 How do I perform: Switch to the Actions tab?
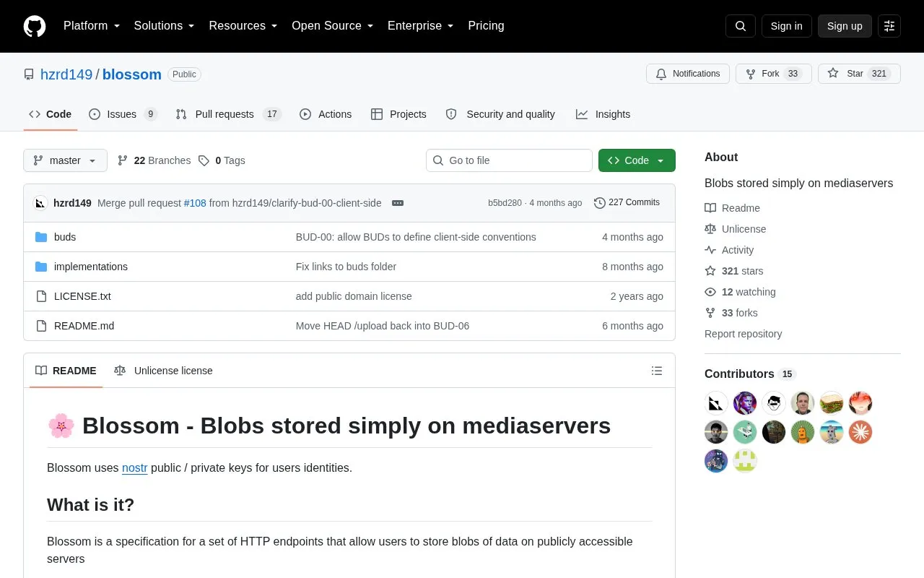[x=326, y=114]
